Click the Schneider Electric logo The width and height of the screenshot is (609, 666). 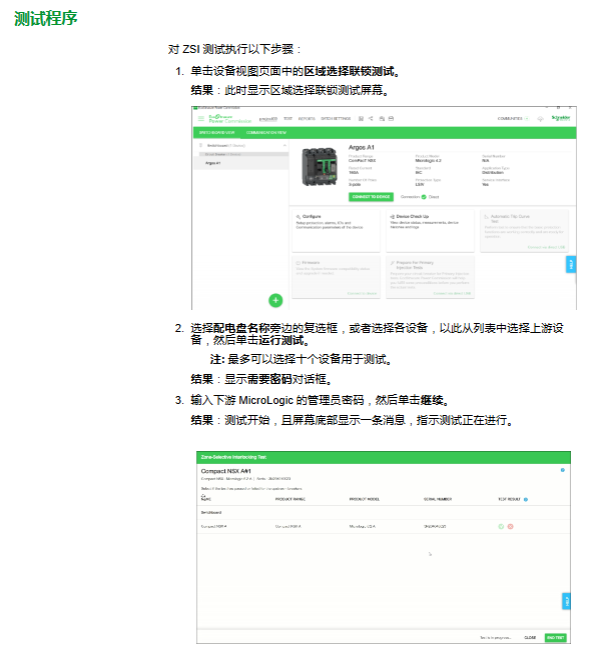[561, 118]
